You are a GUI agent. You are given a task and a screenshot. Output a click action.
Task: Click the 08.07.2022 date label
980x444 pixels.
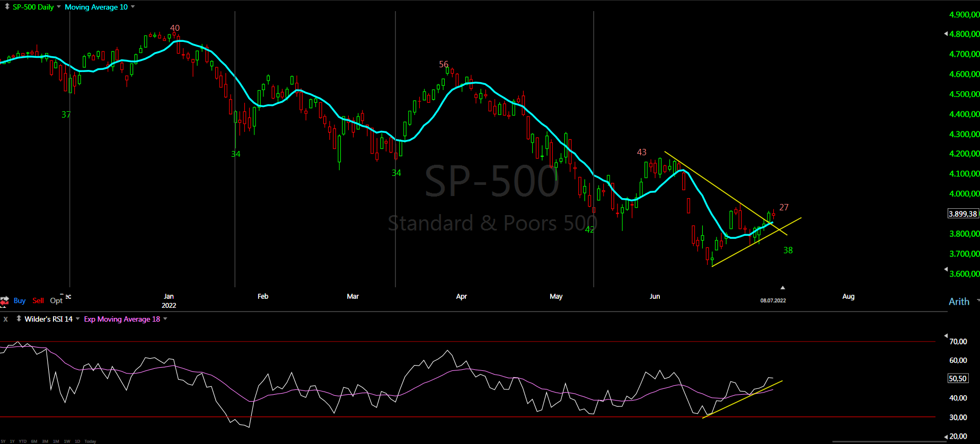click(773, 300)
